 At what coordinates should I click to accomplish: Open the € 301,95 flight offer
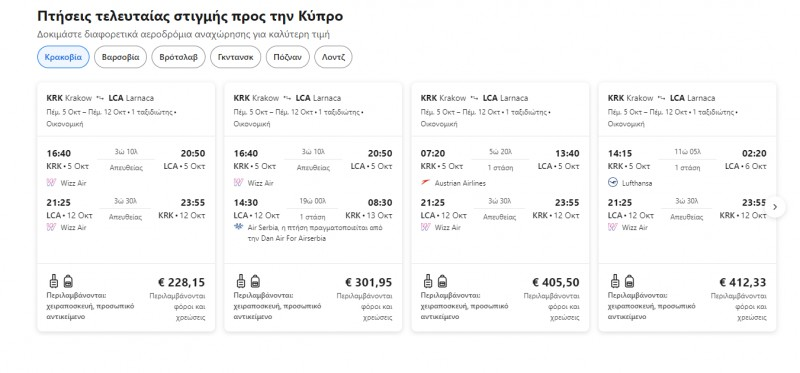click(313, 207)
